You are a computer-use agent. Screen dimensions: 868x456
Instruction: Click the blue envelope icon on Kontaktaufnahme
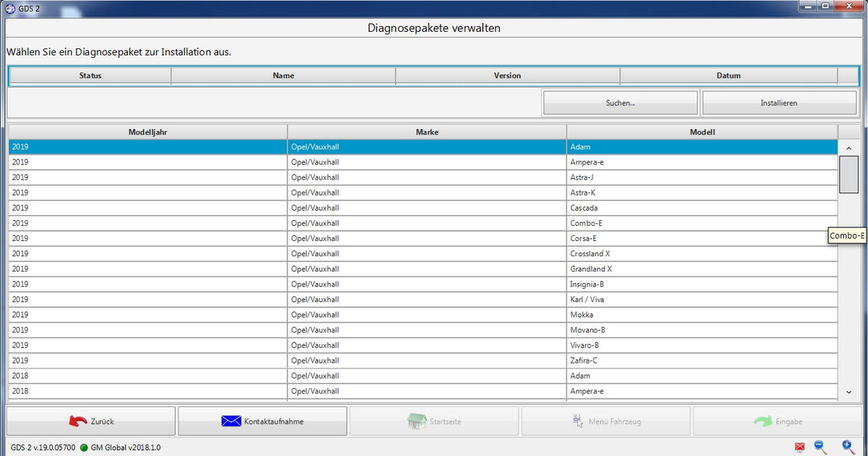231,421
